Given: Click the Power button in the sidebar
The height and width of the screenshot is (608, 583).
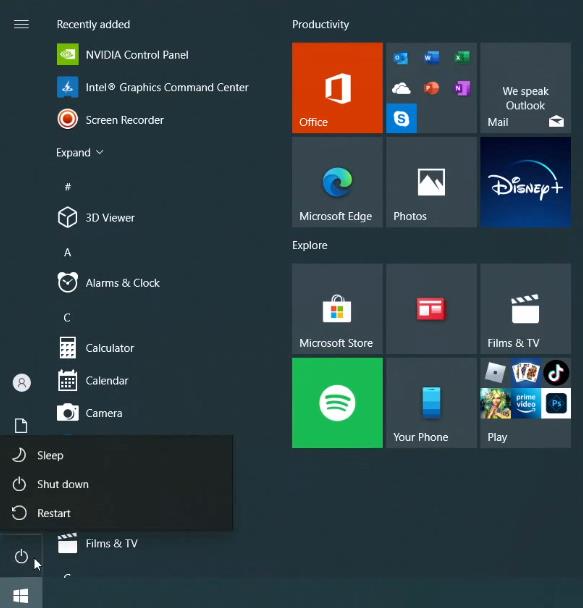Looking at the screenshot, I should click(x=21, y=556).
